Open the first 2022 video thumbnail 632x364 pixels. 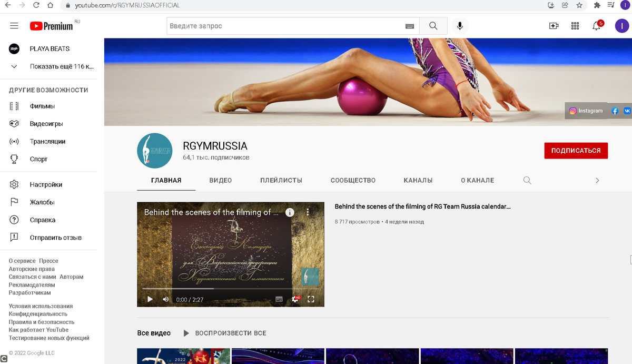[183, 356]
